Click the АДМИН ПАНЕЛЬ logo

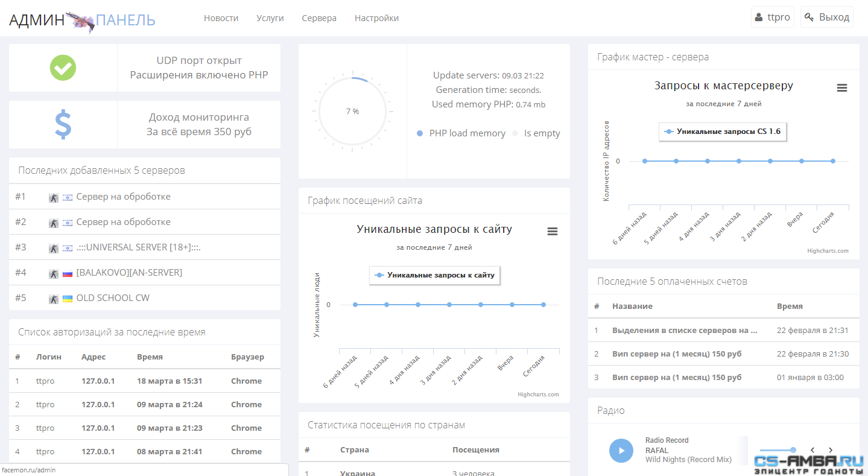point(82,20)
